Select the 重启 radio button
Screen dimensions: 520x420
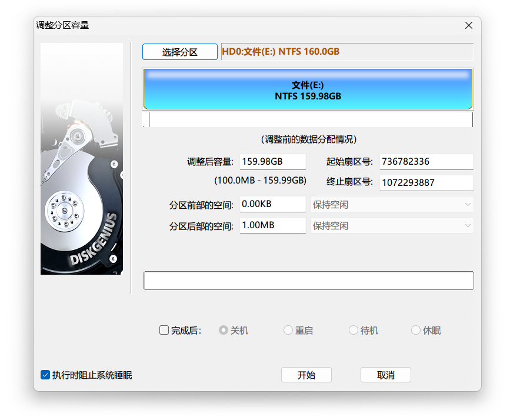[288, 331]
